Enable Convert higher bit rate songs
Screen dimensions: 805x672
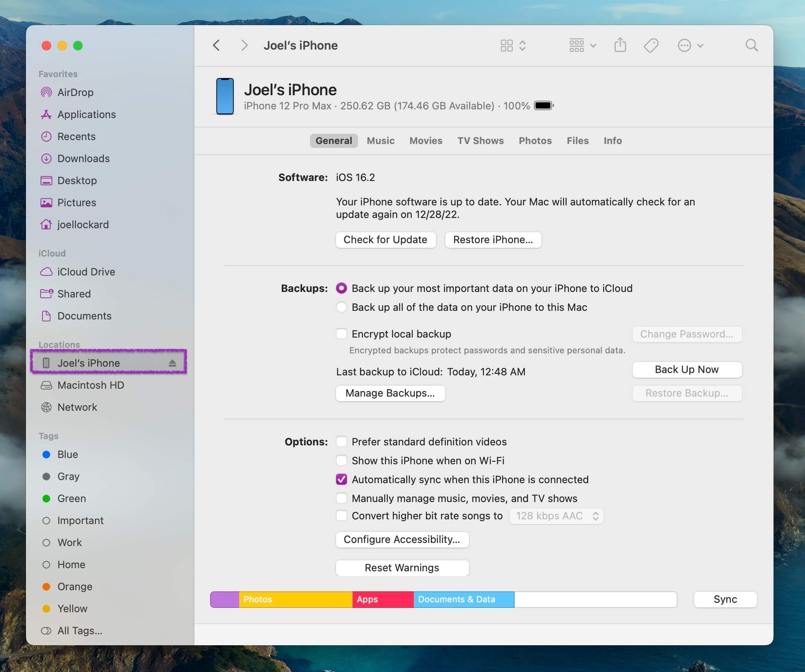coord(342,516)
